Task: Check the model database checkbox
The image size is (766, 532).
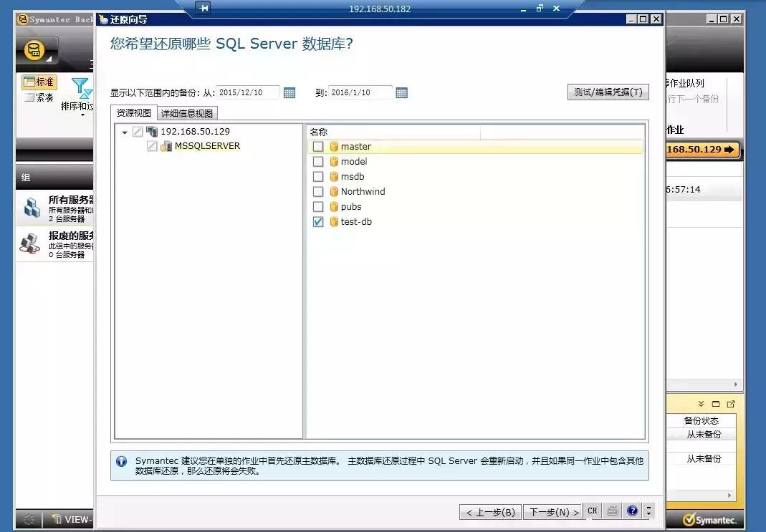Action: click(318, 162)
